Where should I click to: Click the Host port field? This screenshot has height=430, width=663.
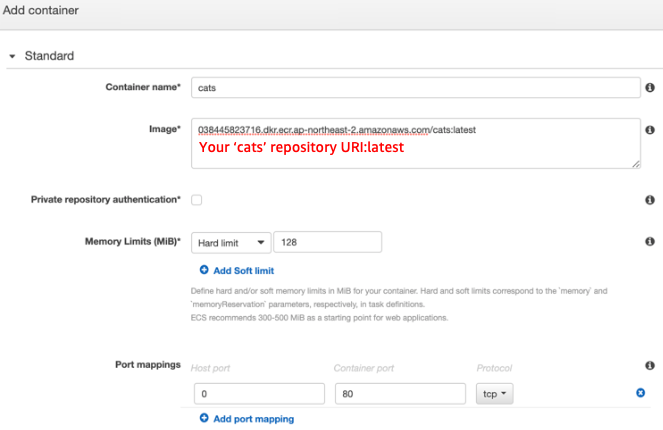(x=259, y=394)
